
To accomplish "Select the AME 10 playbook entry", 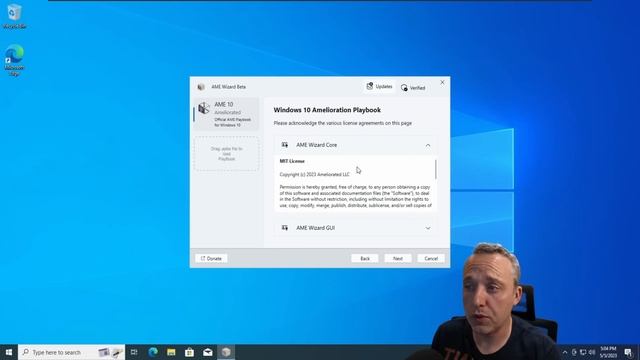I will pos(227,114).
